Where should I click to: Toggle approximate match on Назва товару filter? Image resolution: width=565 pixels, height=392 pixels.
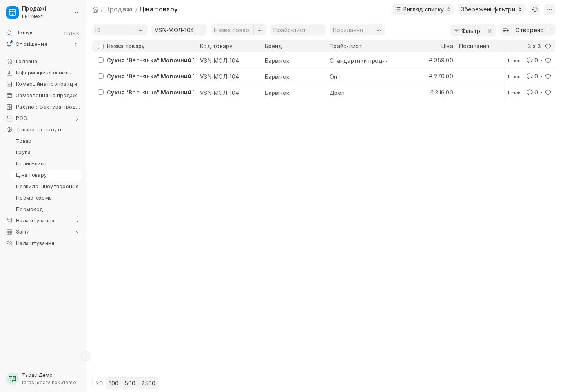pos(260,30)
